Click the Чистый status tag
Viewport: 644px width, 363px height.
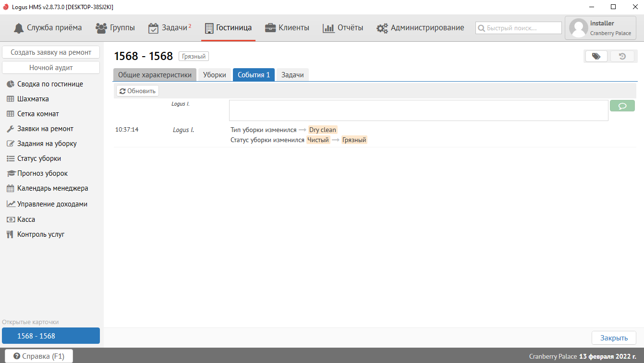318,140
